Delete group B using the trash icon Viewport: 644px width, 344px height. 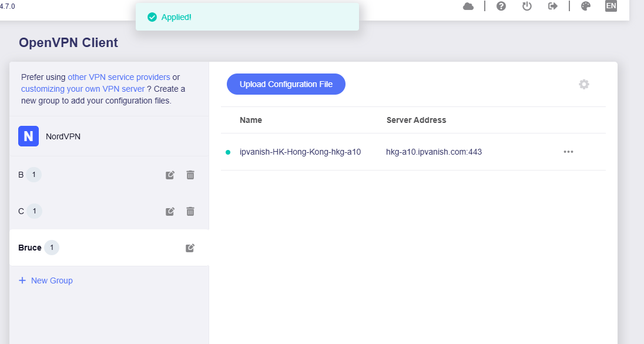coord(190,175)
